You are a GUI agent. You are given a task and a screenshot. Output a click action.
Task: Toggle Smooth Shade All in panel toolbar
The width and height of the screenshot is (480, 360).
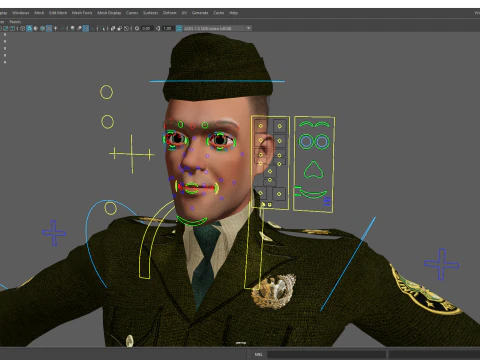(x=29, y=28)
